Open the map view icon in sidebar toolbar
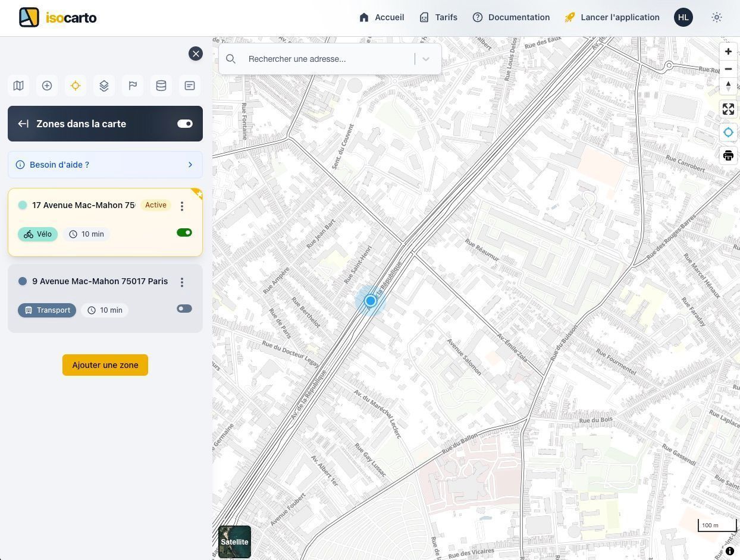The width and height of the screenshot is (740, 560). [x=18, y=86]
